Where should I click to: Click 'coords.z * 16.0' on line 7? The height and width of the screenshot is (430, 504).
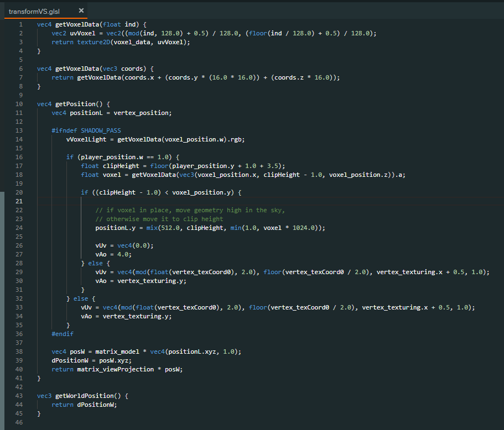(x=302, y=78)
